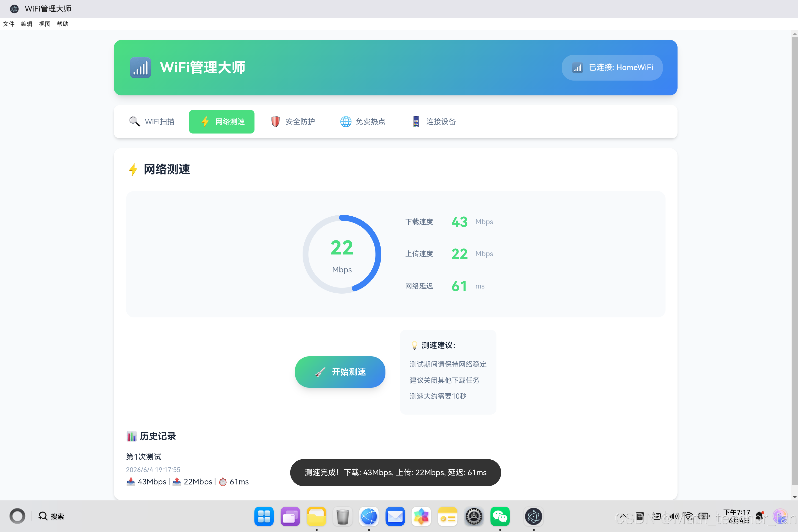Click the battery tray icon

[x=704, y=516]
